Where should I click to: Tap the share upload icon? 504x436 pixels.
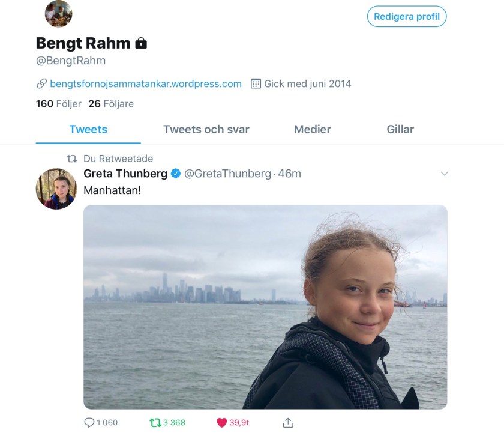(x=288, y=422)
